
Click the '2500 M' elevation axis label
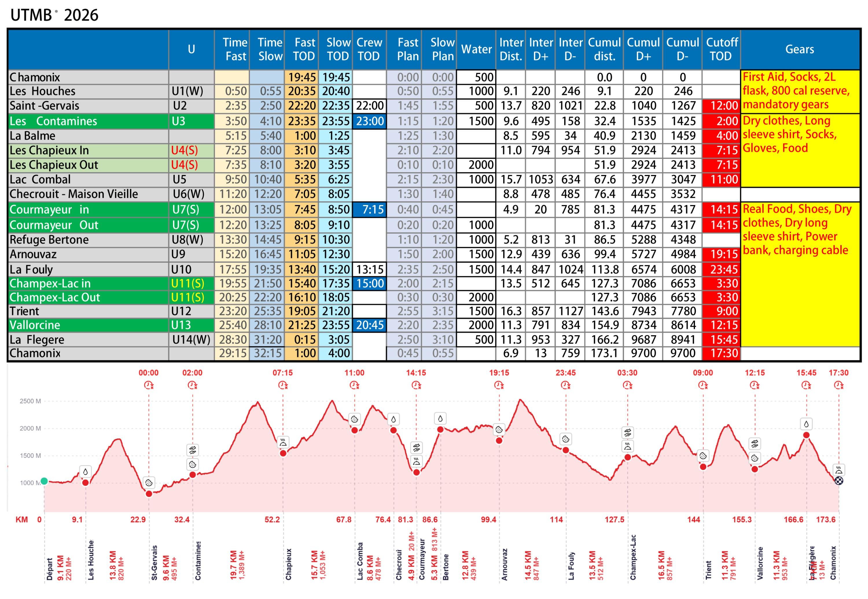tap(30, 401)
